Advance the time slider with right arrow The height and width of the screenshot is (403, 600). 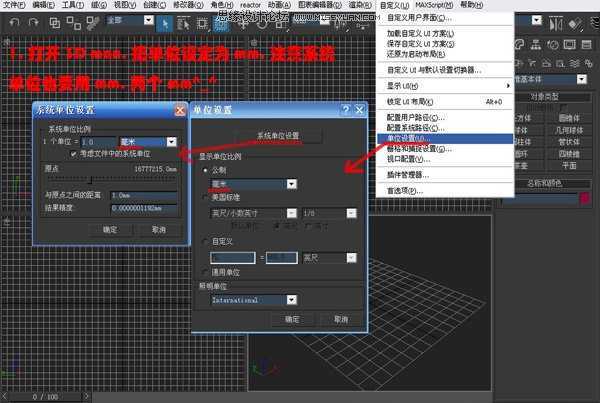coord(86,396)
